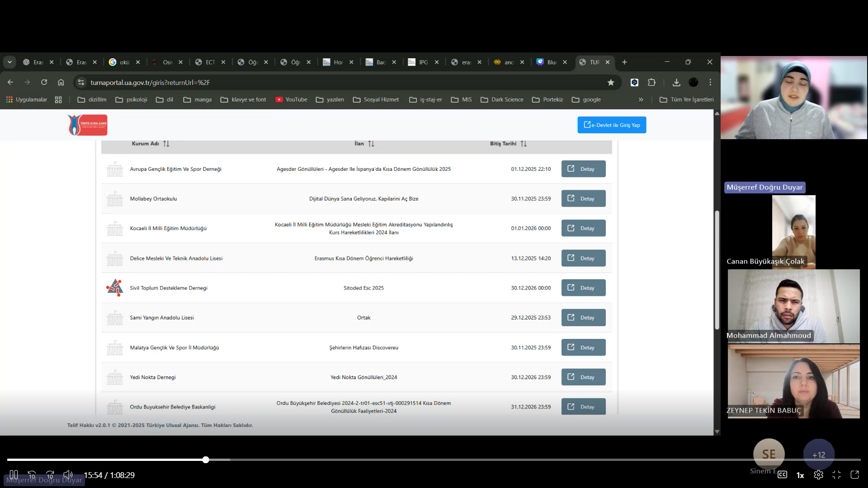Sort the table by İlan column

tap(371, 144)
